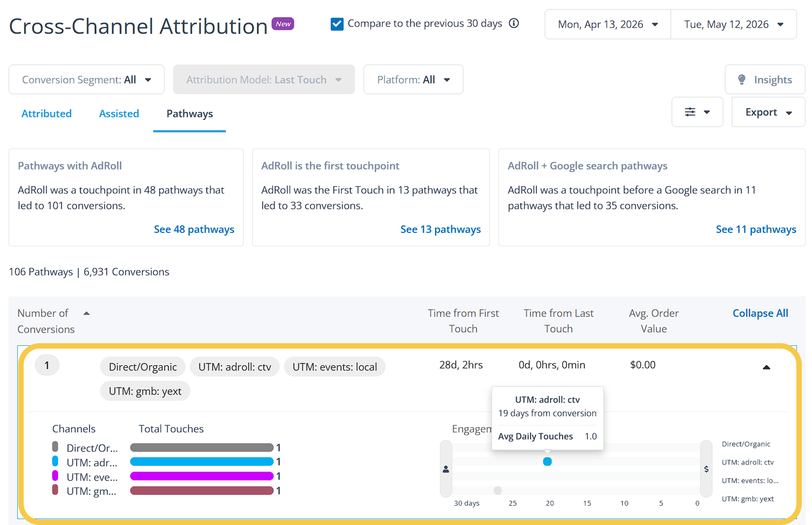Switch to the Assisted tab
This screenshot has width=812, height=525.
[x=119, y=113]
